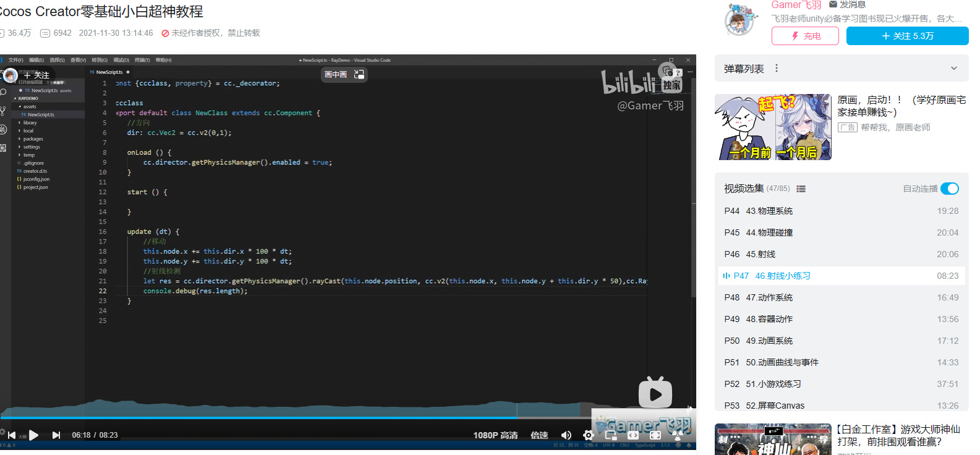Open the 倍速 playback speed menu
This screenshot has height=455, width=980.
[539, 435]
